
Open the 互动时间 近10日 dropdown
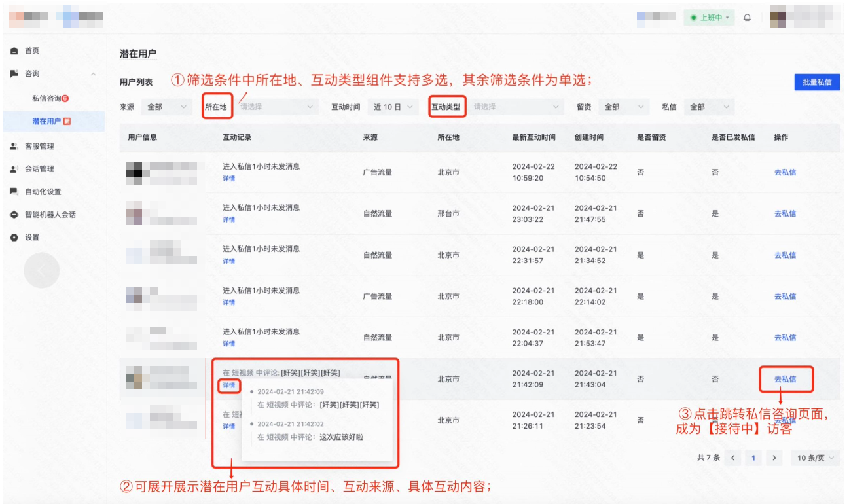pyautogui.click(x=393, y=107)
